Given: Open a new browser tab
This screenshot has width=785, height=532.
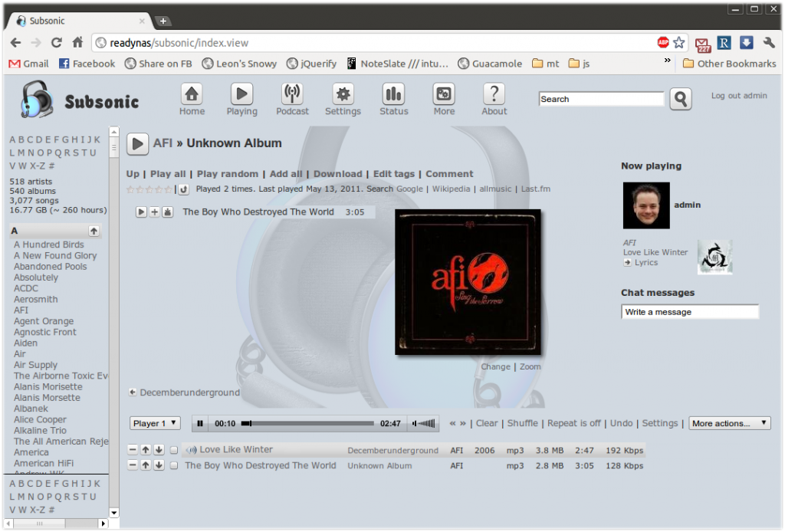Looking at the screenshot, I should 163,21.
